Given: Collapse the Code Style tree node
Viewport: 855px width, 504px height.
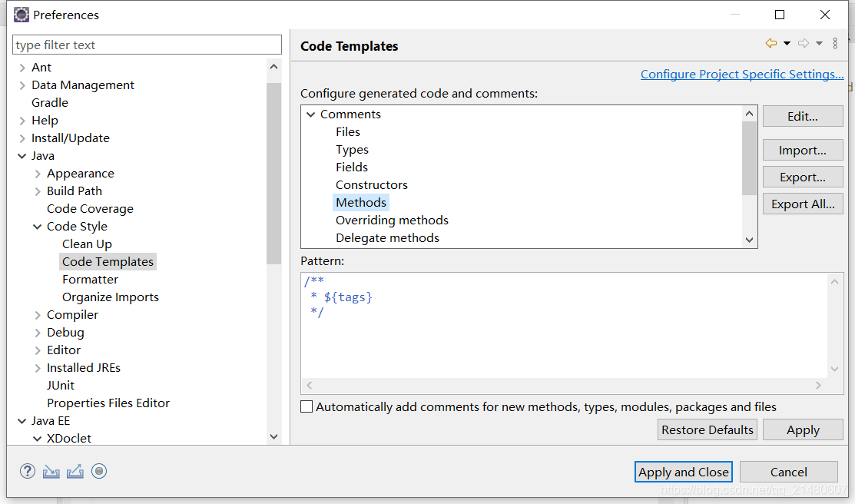Looking at the screenshot, I should click(x=38, y=227).
